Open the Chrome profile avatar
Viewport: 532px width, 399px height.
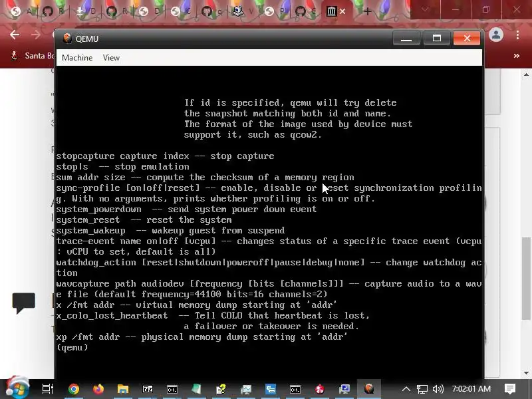click(x=496, y=35)
